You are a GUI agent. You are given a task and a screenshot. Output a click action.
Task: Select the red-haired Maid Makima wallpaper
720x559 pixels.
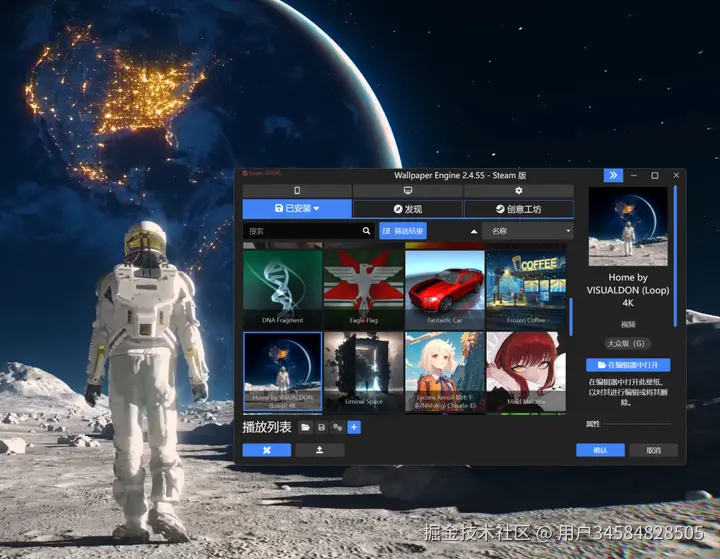tap(526, 372)
